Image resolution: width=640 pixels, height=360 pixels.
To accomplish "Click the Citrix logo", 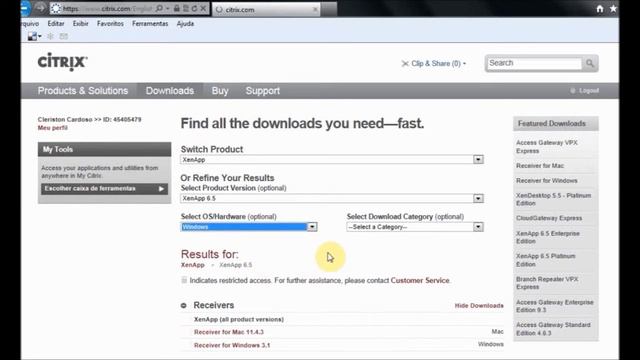I will click(62, 62).
